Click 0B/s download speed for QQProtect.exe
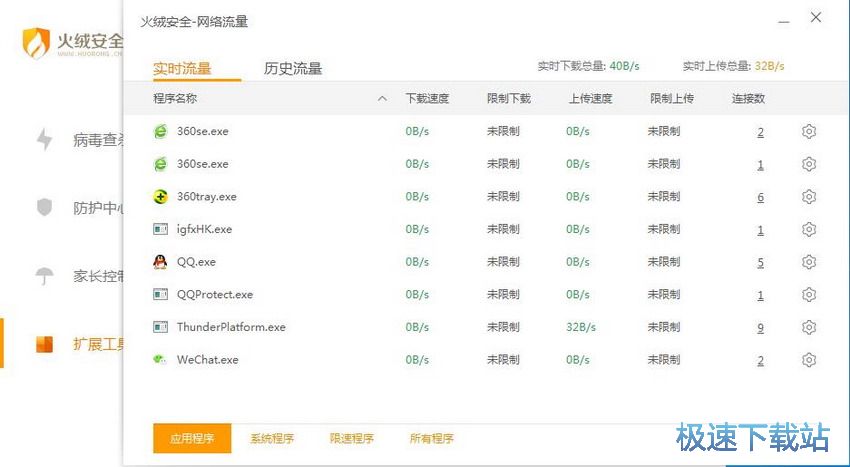Image resolution: width=850 pixels, height=467 pixels. point(417,295)
